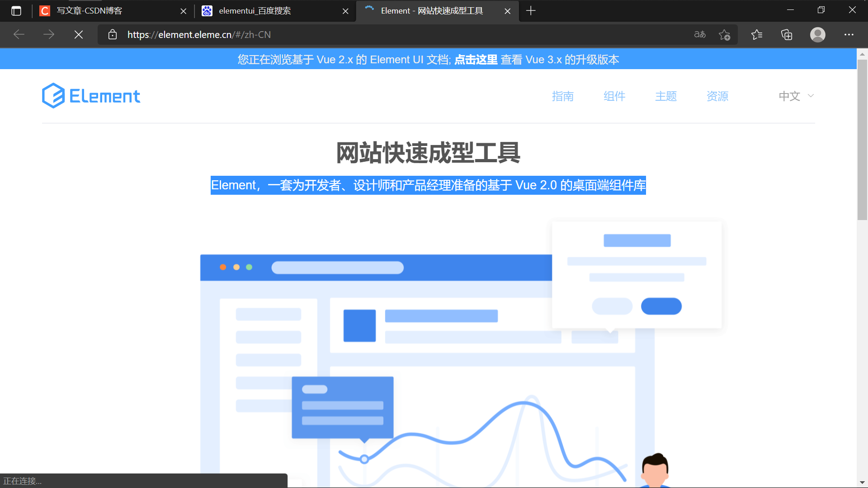This screenshot has width=868, height=488.
Task: Expand the scroll down arrow
Action: pos(862,482)
